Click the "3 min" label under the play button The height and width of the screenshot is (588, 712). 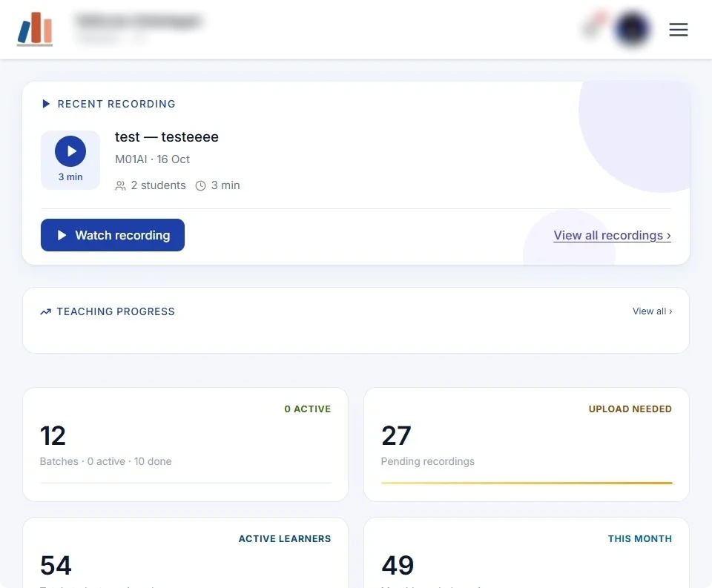70,177
